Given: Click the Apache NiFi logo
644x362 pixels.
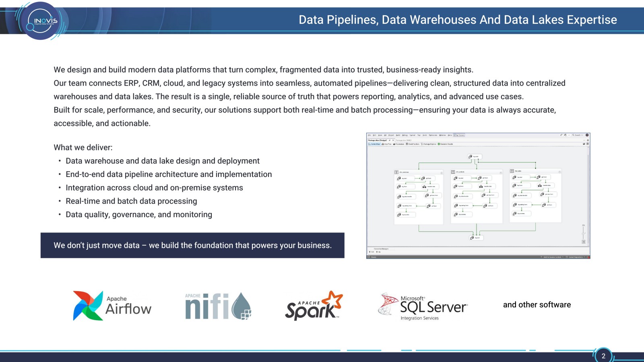Looking at the screenshot, I should click(x=218, y=306).
